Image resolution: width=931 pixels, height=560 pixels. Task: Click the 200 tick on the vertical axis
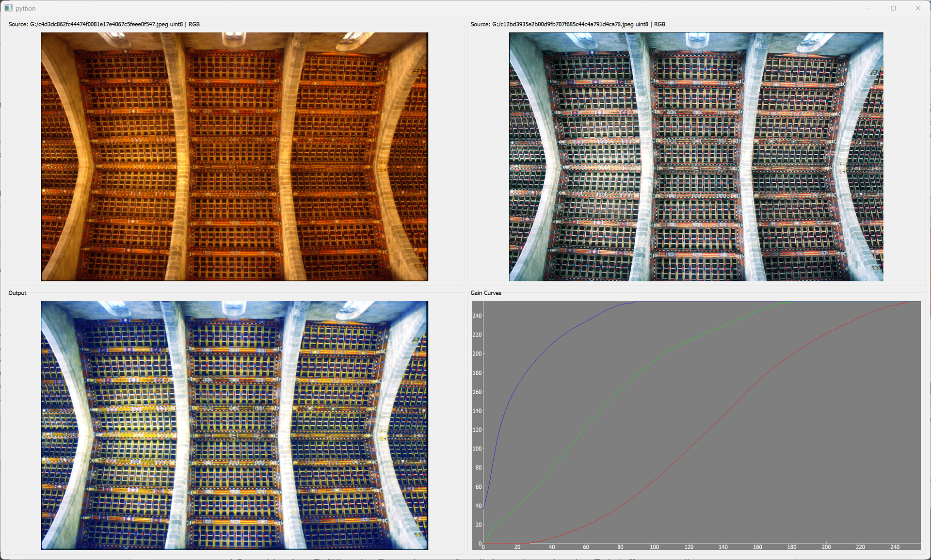click(477, 354)
